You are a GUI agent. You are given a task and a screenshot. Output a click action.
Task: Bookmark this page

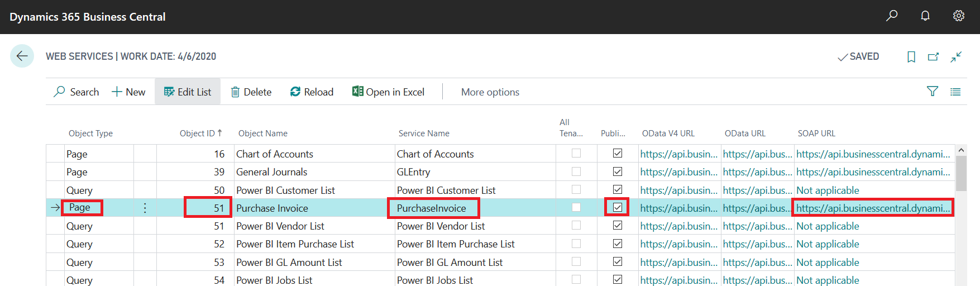pos(911,56)
